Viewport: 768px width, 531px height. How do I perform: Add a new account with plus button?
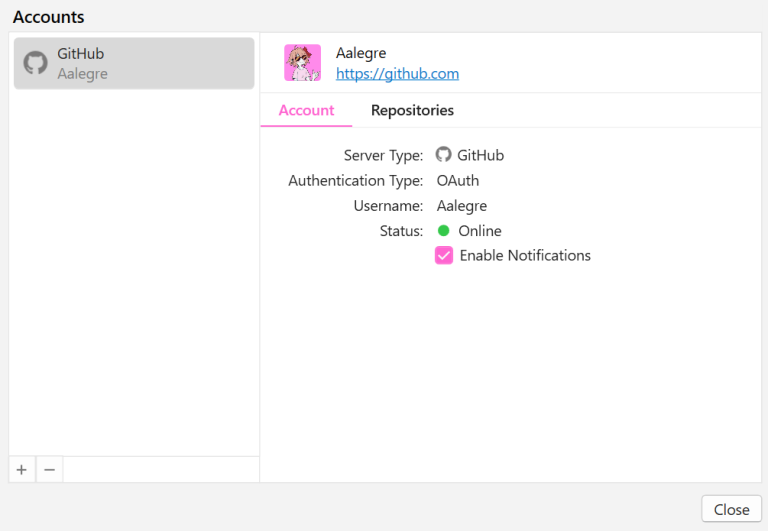point(22,470)
